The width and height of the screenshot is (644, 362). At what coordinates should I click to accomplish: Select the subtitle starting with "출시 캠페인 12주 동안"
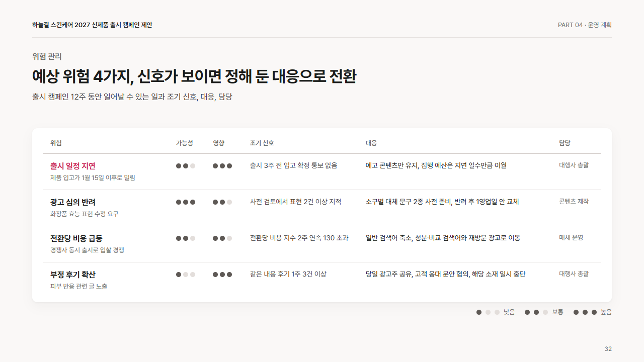click(132, 97)
